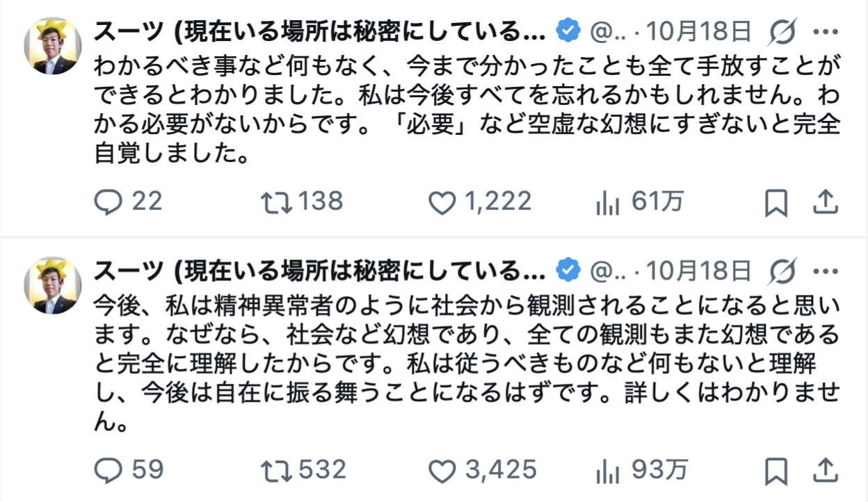Screen dimensions: 868x502
Task: Open profile avatar on the second tweet
Action: tap(53, 285)
